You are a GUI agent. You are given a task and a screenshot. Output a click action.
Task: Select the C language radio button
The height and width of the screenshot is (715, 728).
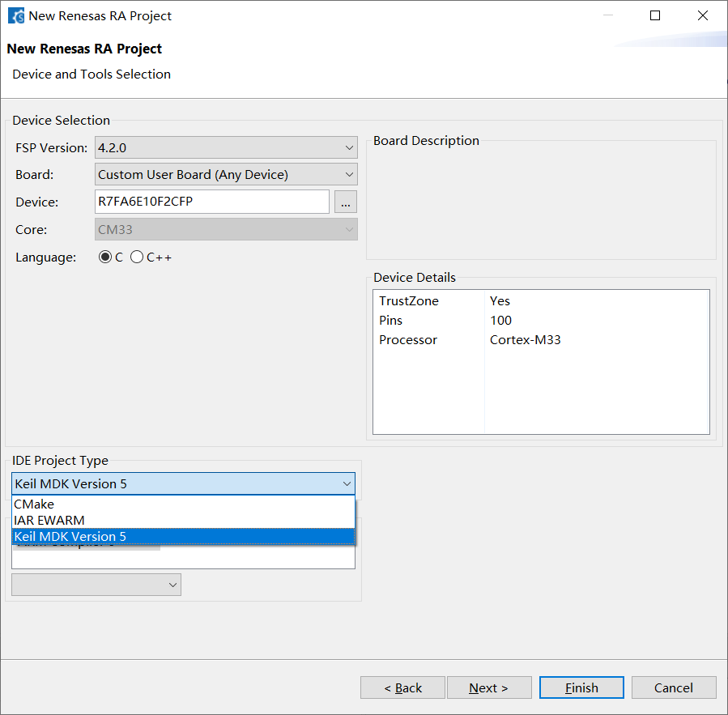click(x=105, y=257)
